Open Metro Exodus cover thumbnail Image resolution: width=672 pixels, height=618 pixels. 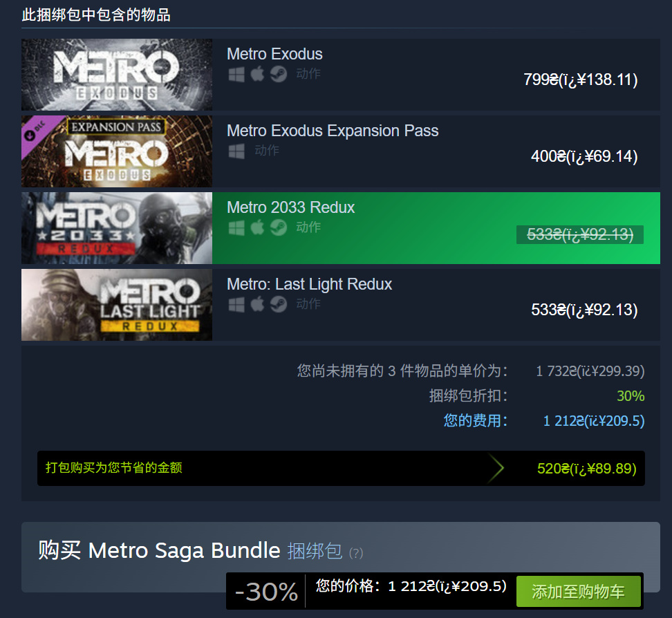117,75
